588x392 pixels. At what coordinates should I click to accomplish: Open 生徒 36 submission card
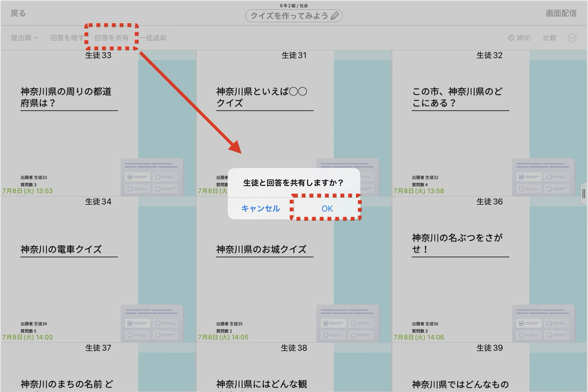point(490,269)
